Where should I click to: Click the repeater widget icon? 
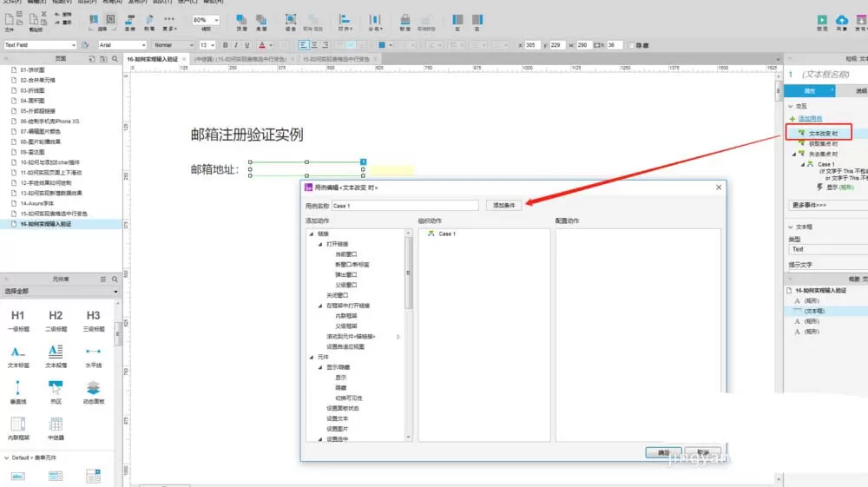(56, 424)
